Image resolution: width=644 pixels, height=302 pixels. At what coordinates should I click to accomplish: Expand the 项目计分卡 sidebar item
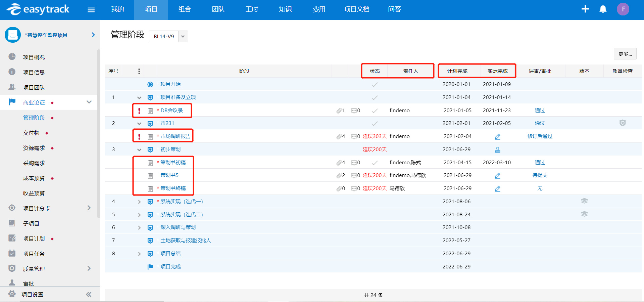coord(89,208)
